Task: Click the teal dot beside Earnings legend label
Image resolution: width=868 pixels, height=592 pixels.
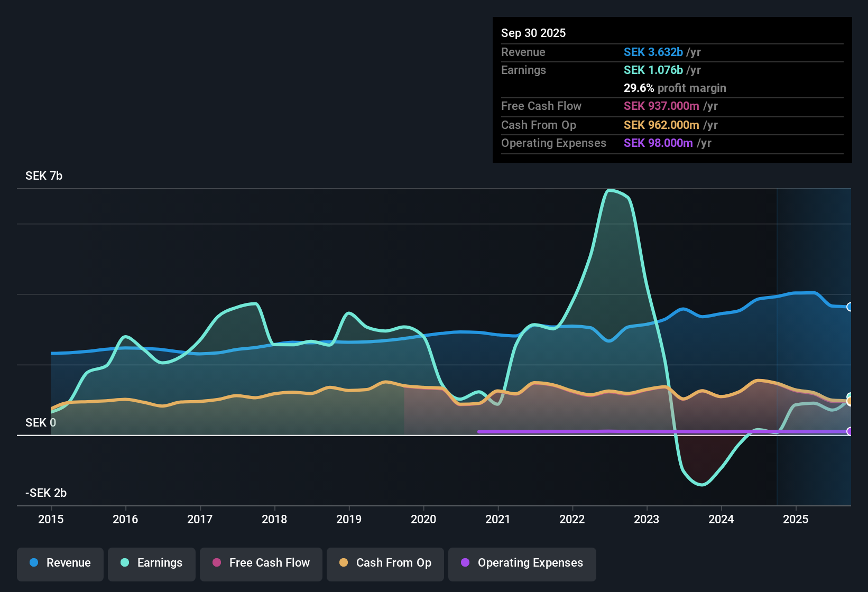Action: pos(125,562)
